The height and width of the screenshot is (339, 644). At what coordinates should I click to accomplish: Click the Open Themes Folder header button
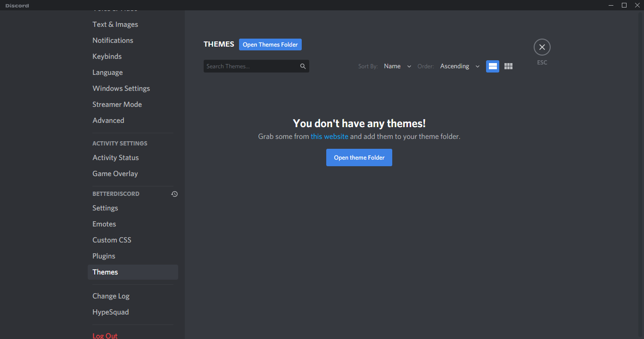pyautogui.click(x=270, y=45)
